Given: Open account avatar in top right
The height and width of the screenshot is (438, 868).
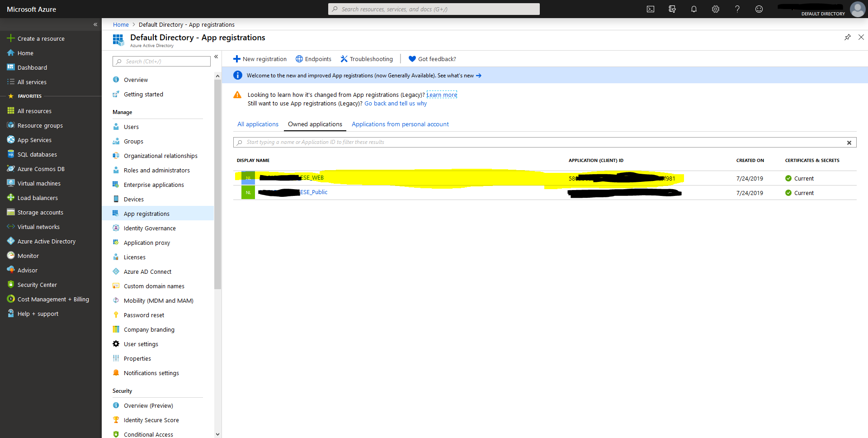Looking at the screenshot, I should [858, 9].
